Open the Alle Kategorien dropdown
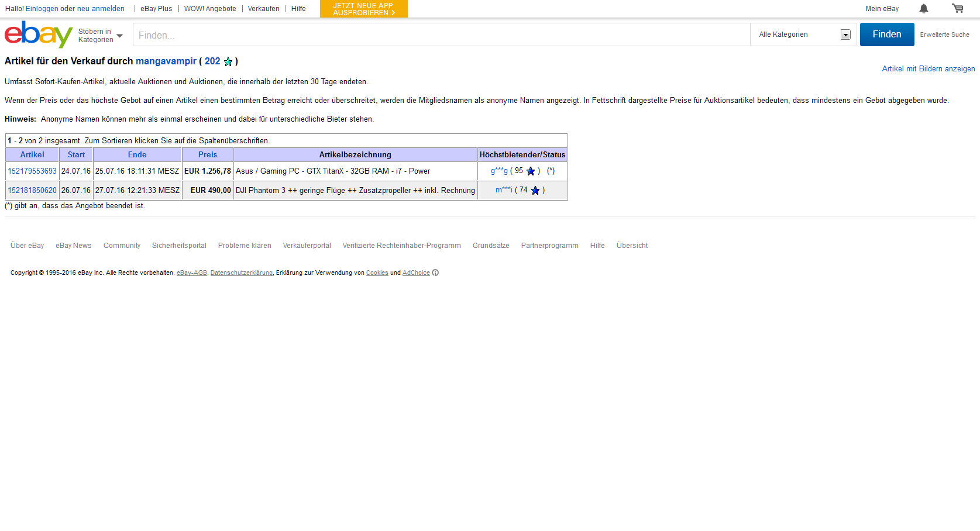This screenshot has width=980, height=531. click(803, 35)
